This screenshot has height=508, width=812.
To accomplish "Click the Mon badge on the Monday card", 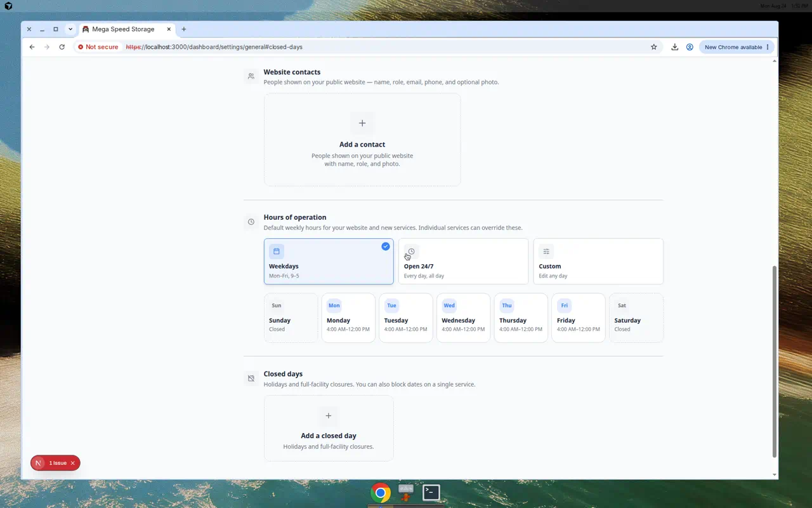I will click(x=334, y=305).
